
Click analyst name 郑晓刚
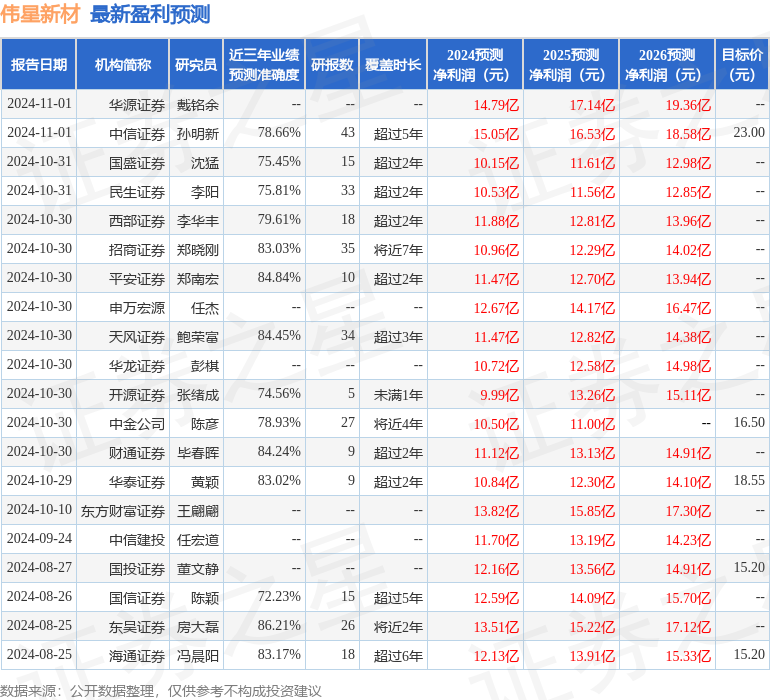tap(198, 250)
